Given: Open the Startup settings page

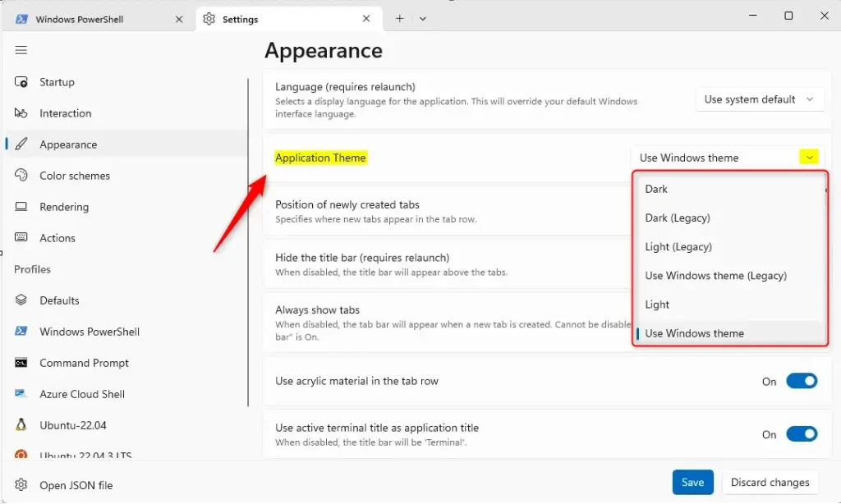Looking at the screenshot, I should click(126, 82).
